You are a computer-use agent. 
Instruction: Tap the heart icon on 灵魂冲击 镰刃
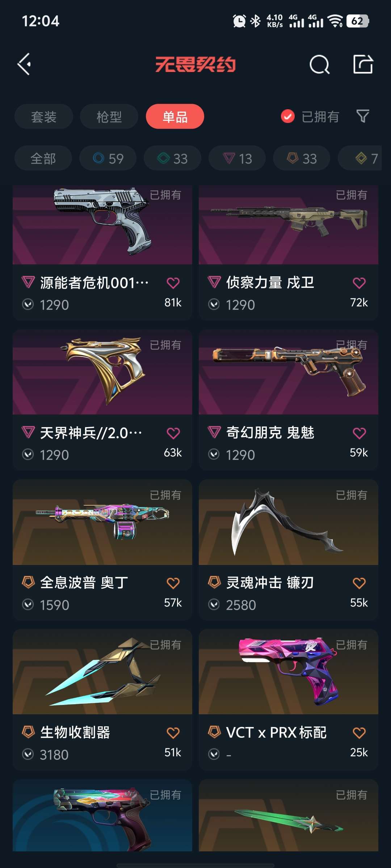click(359, 583)
